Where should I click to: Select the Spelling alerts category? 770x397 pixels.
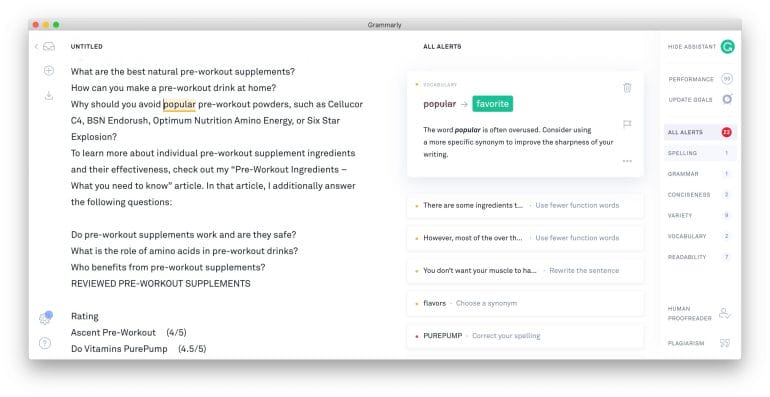pos(700,153)
